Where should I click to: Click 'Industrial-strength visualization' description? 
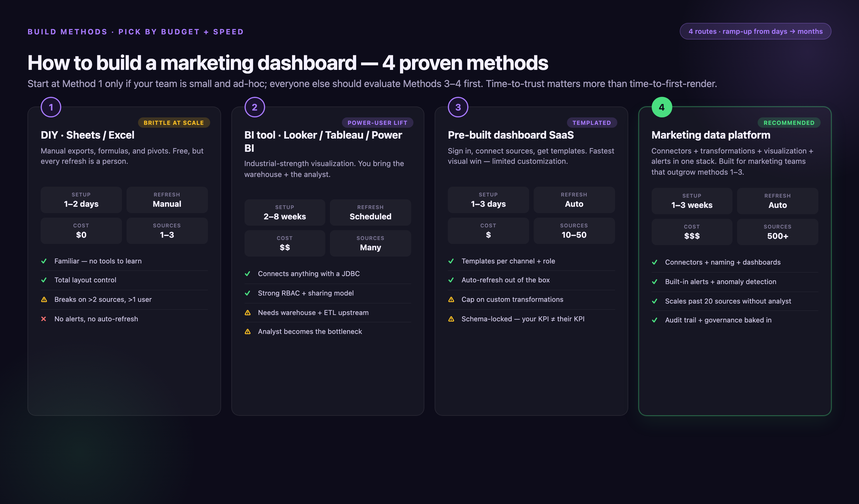point(324,169)
